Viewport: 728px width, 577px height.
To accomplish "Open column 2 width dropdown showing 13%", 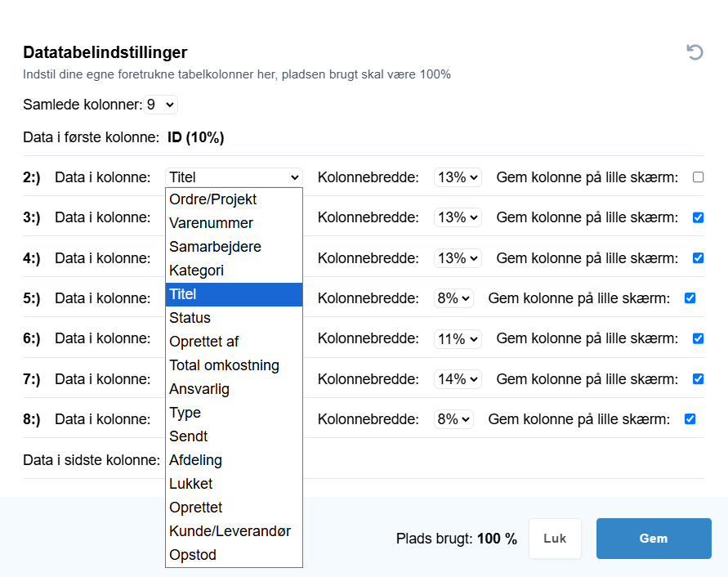I will coord(458,177).
